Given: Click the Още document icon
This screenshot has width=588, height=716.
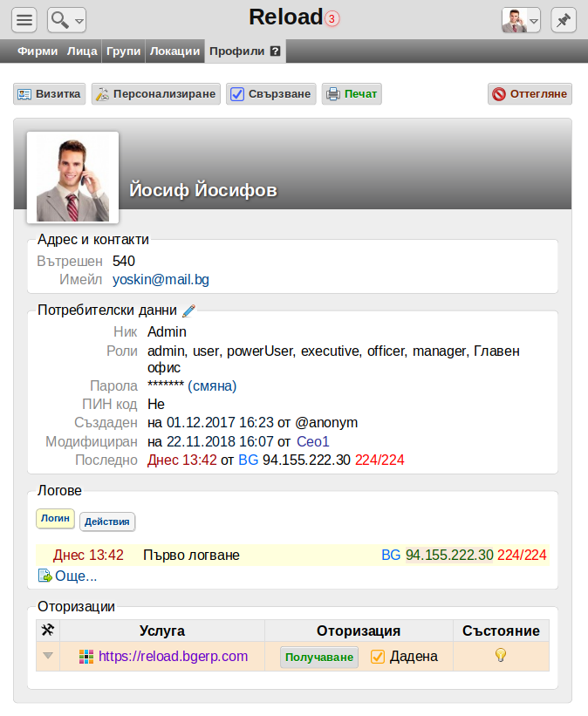Looking at the screenshot, I should tap(44, 576).
